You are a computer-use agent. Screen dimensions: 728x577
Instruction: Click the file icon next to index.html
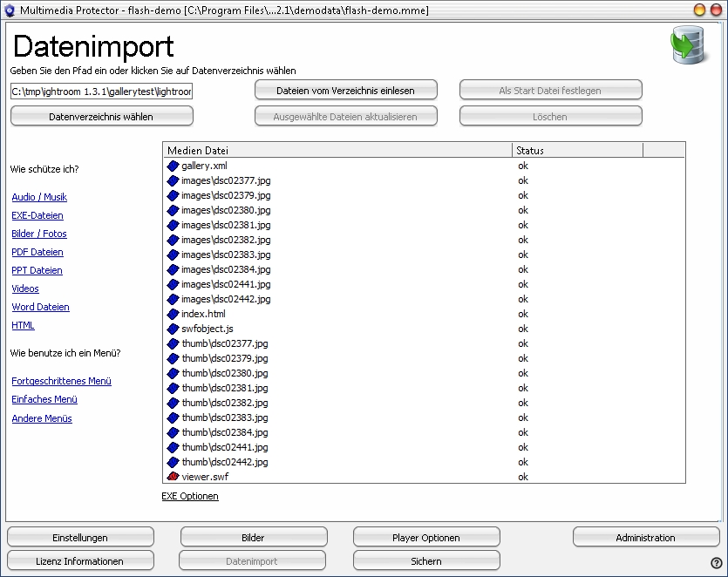pos(173,314)
